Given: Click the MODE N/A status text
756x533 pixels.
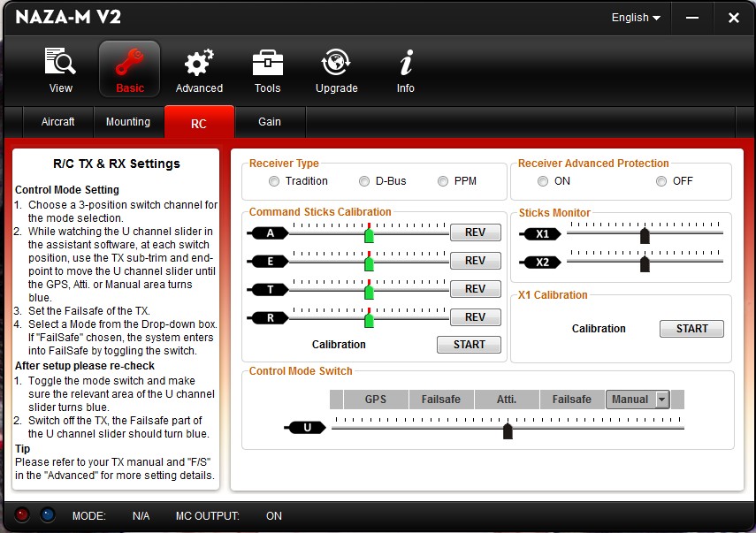Looking at the screenshot, I should (x=141, y=516).
